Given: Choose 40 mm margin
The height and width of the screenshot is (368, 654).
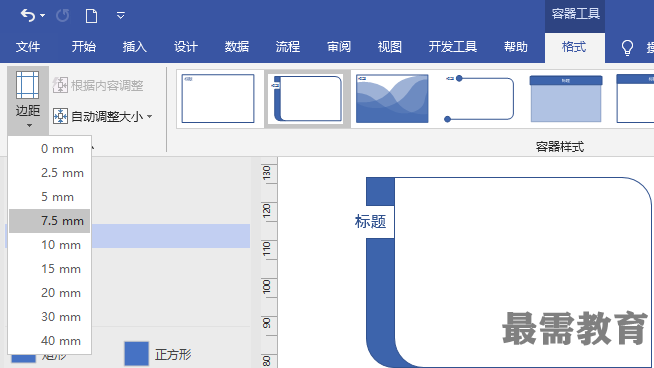Looking at the screenshot, I should click(x=50, y=341).
